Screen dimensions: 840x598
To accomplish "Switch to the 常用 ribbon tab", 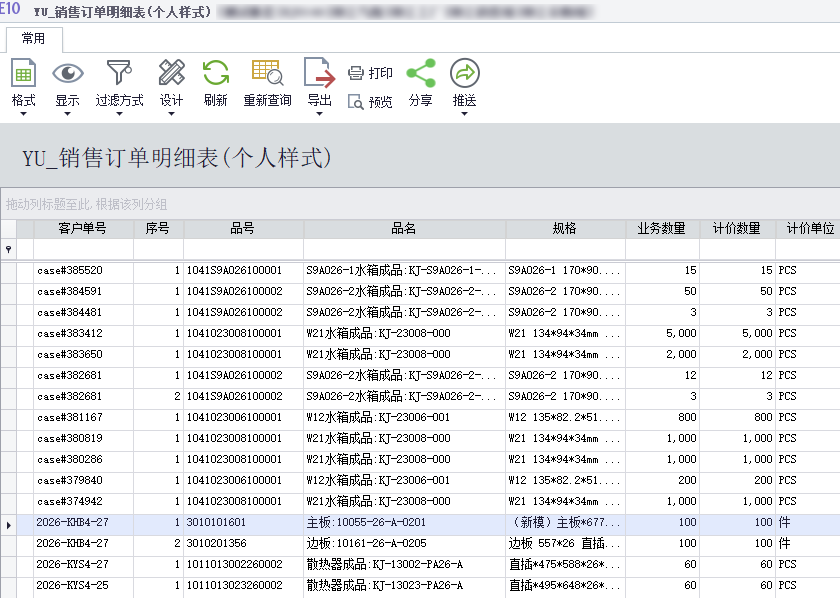I will pos(34,39).
